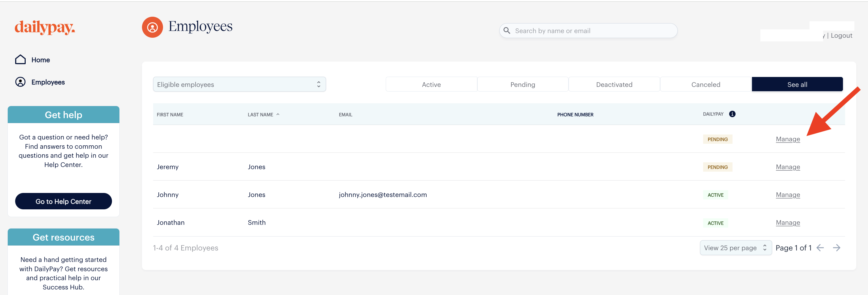Click the LAST NAME sort chevron
This screenshot has width=868, height=295.
coord(278,114)
